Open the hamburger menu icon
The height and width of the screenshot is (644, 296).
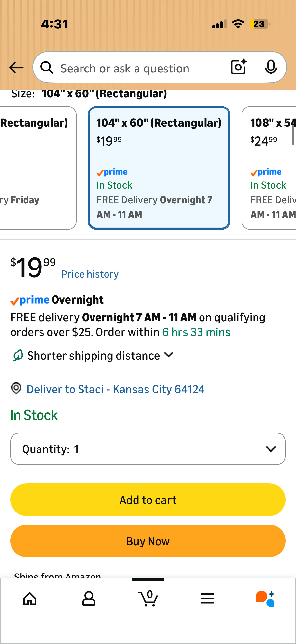[207, 599]
